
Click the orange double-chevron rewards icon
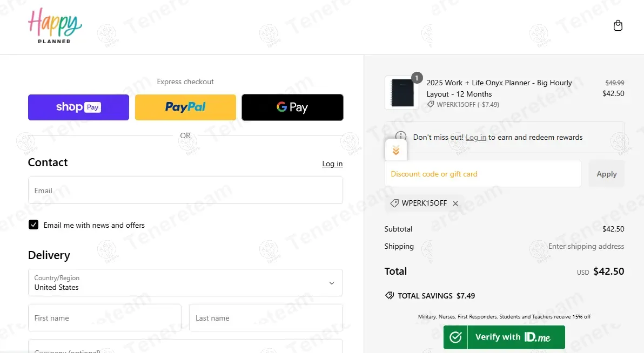click(396, 151)
